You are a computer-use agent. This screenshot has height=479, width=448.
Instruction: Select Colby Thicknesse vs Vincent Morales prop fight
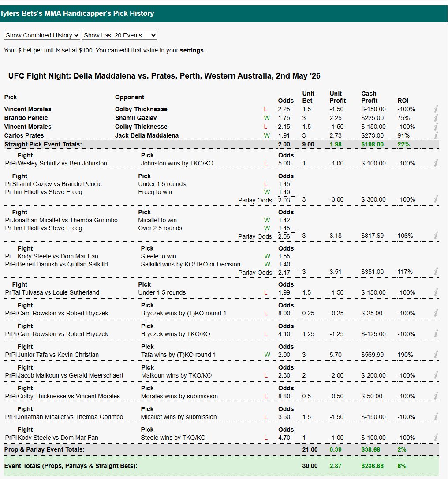pyautogui.click(x=69, y=396)
